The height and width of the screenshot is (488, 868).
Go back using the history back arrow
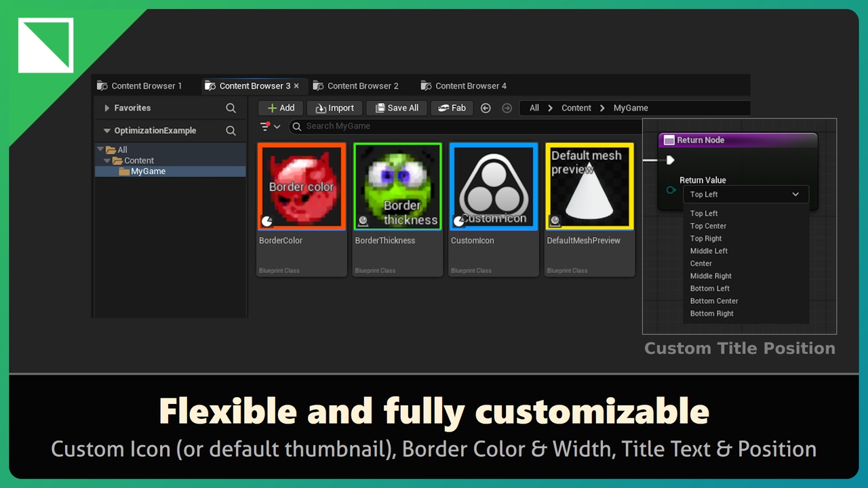486,108
